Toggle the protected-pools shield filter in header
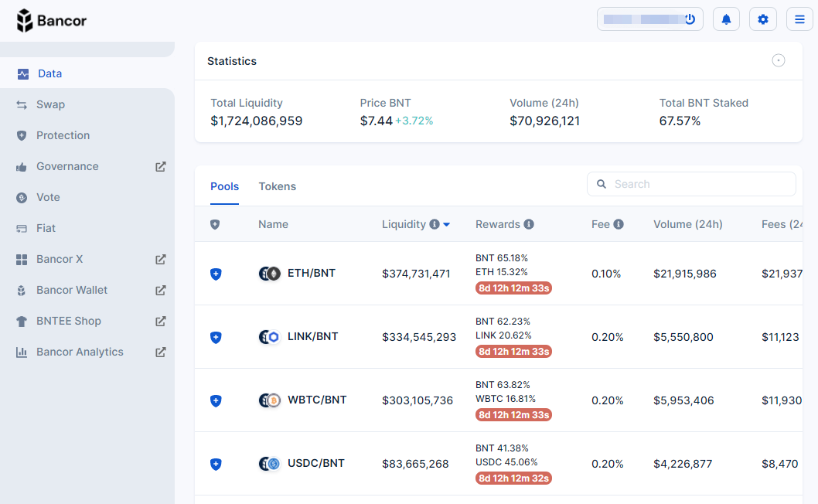Image resolution: width=818 pixels, height=504 pixels. point(215,224)
